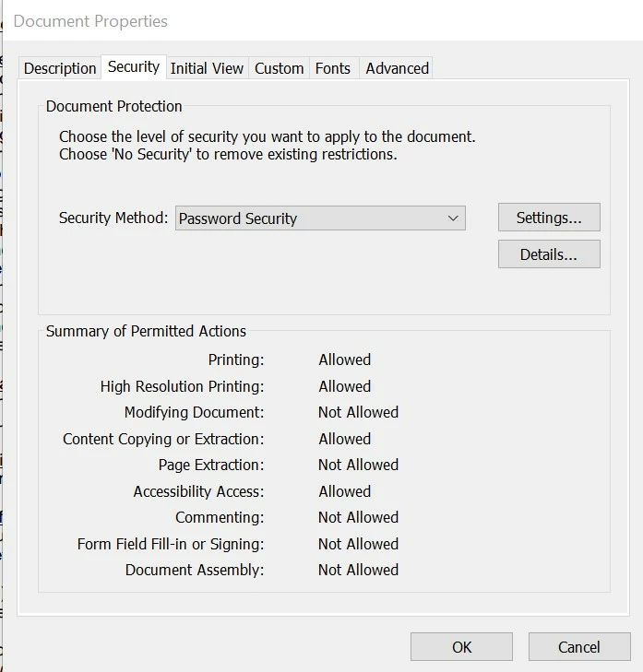Open the Initial View tab
This screenshot has height=672, width=643.
[x=207, y=68]
